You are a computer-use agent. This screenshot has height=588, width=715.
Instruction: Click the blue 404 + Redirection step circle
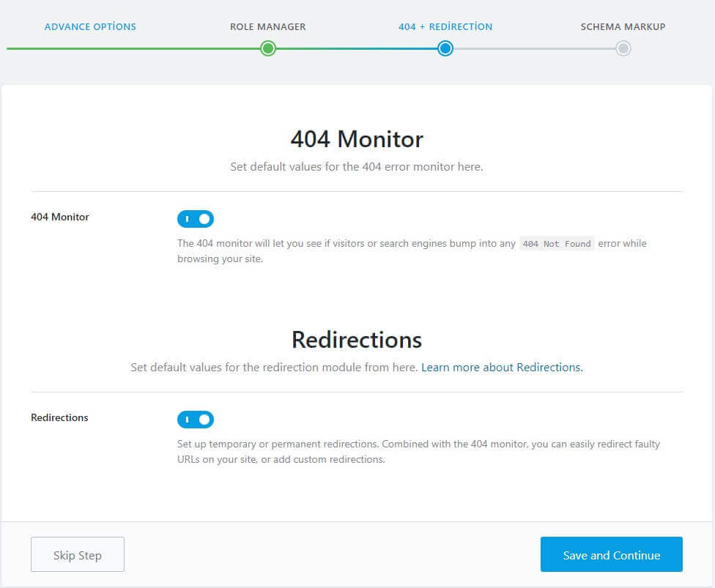click(x=445, y=48)
